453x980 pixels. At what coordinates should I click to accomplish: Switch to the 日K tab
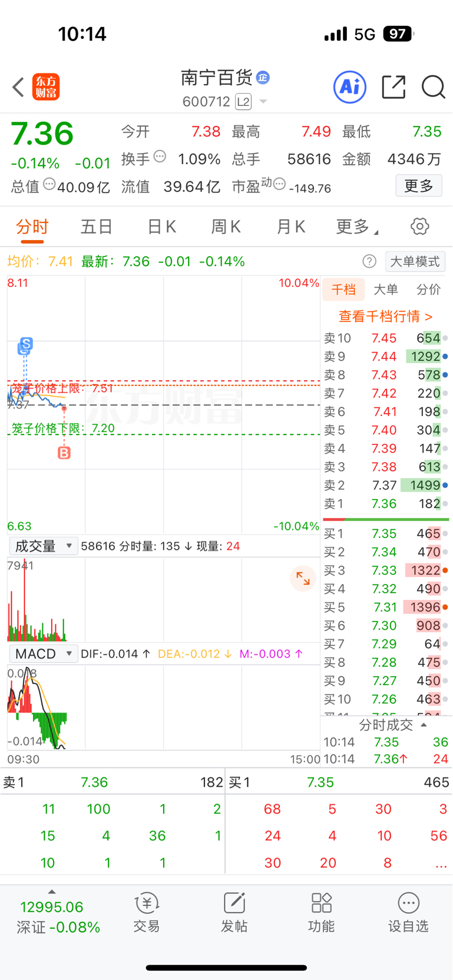pos(161,227)
